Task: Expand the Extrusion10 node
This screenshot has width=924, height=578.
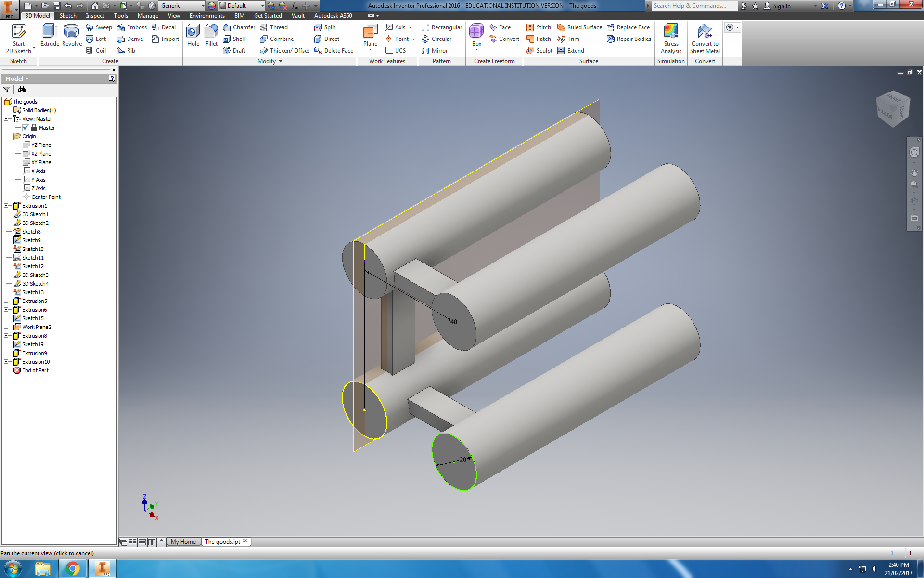Action: (6, 362)
